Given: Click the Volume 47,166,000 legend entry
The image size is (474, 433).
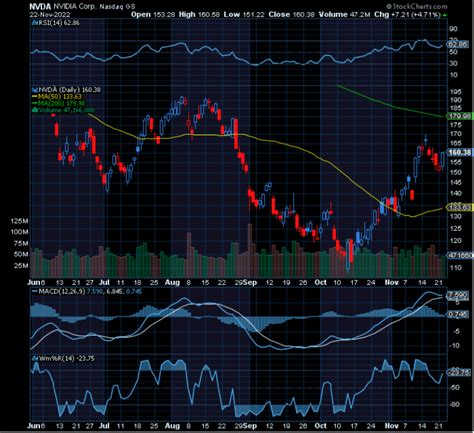Looking at the screenshot, I should point(67,110).
